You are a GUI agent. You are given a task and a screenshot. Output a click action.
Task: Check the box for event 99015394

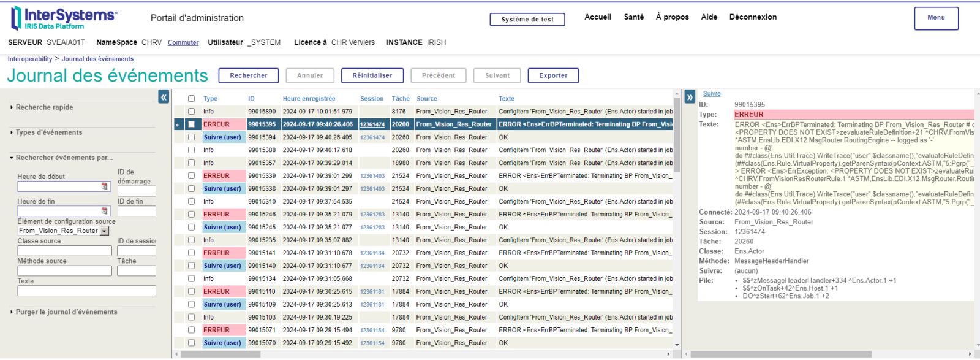coord(191,137)
